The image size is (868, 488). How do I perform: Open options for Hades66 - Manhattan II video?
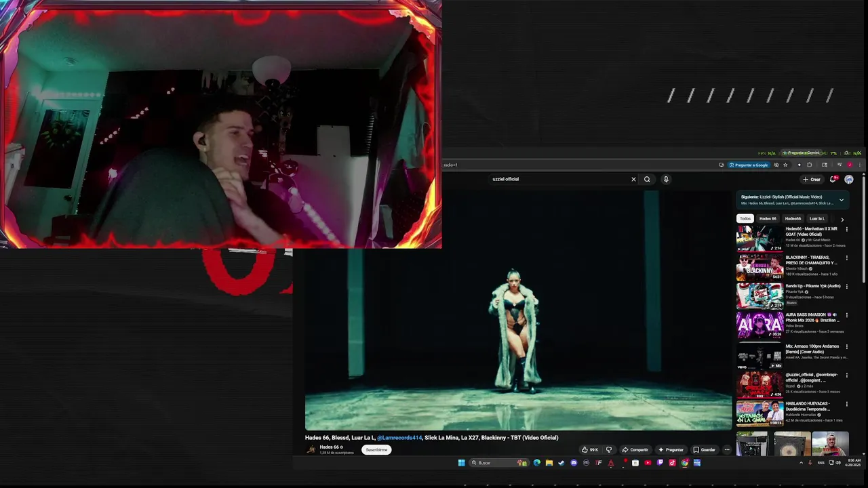coord(846,229)
